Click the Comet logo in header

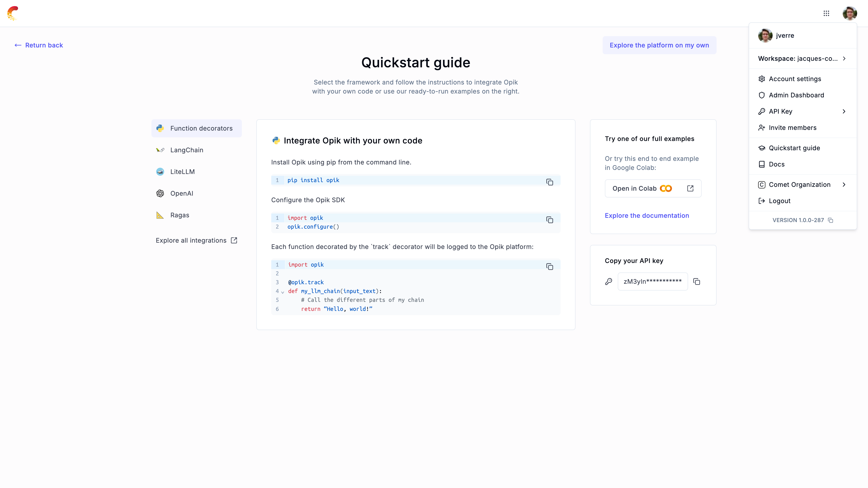[13, 13]
